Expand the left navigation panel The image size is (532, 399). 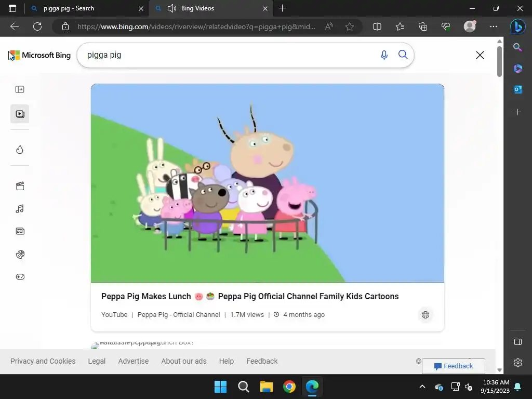[20, 89]
